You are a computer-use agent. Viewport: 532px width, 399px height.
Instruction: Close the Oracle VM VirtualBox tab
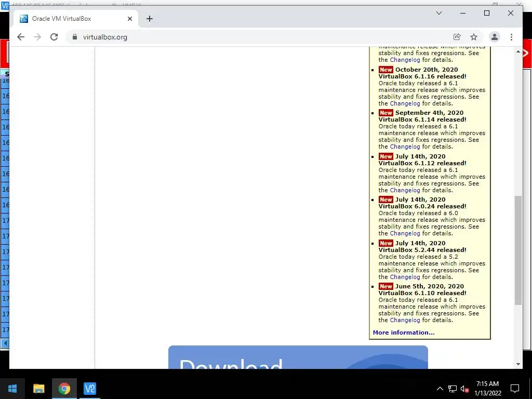129,19
